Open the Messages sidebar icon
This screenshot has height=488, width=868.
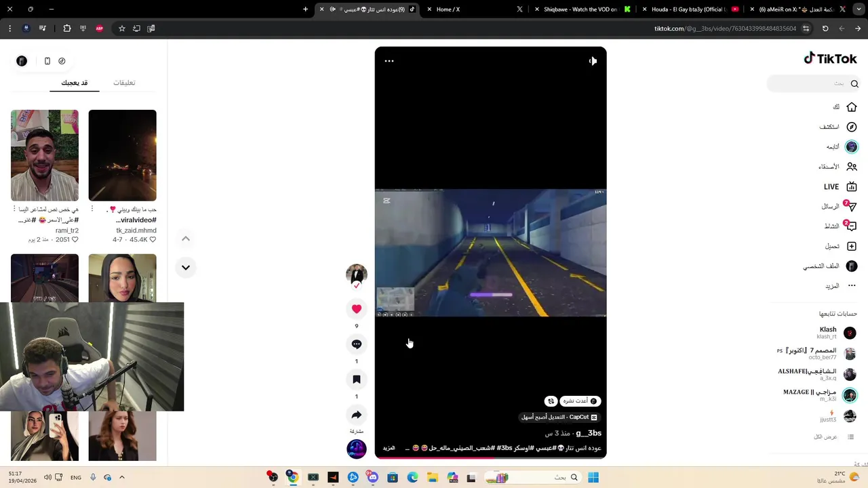click(852, 206)
